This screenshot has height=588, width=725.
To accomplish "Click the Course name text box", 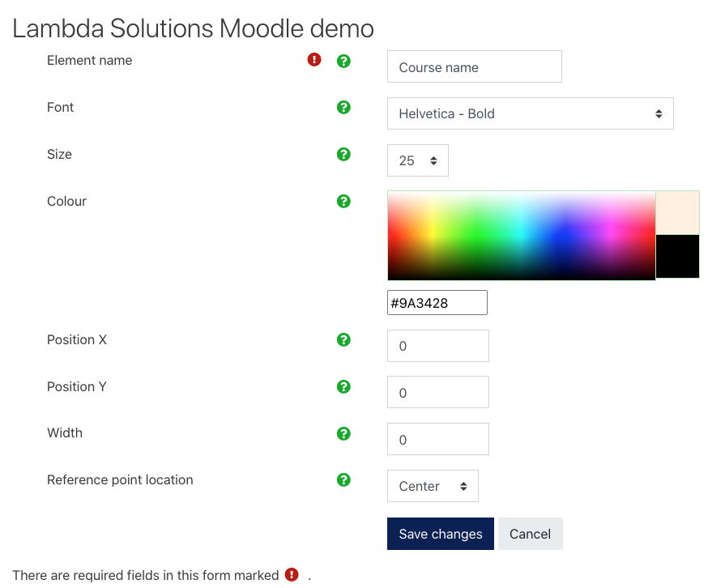I will [x=474, y=66].
